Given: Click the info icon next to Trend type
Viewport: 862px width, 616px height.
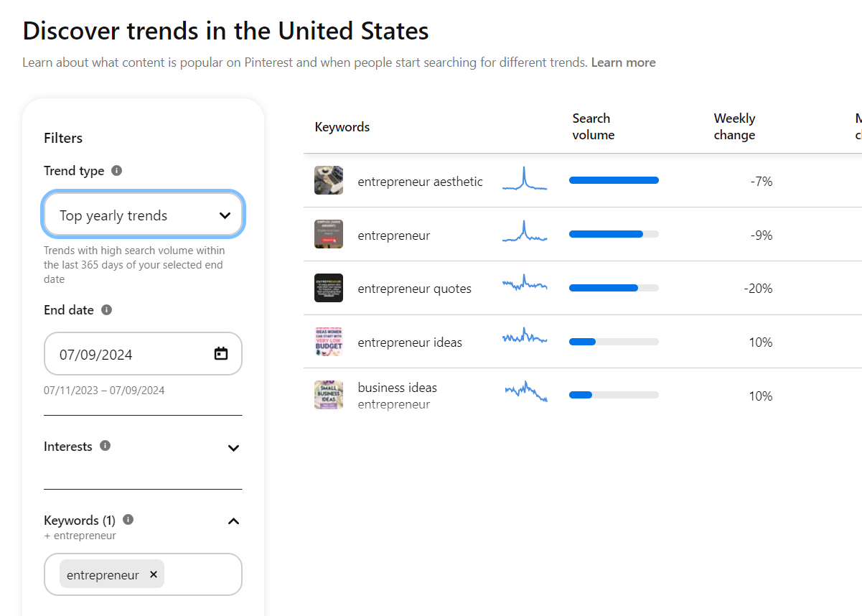Looking at the screenshot, I should point(117,171).
